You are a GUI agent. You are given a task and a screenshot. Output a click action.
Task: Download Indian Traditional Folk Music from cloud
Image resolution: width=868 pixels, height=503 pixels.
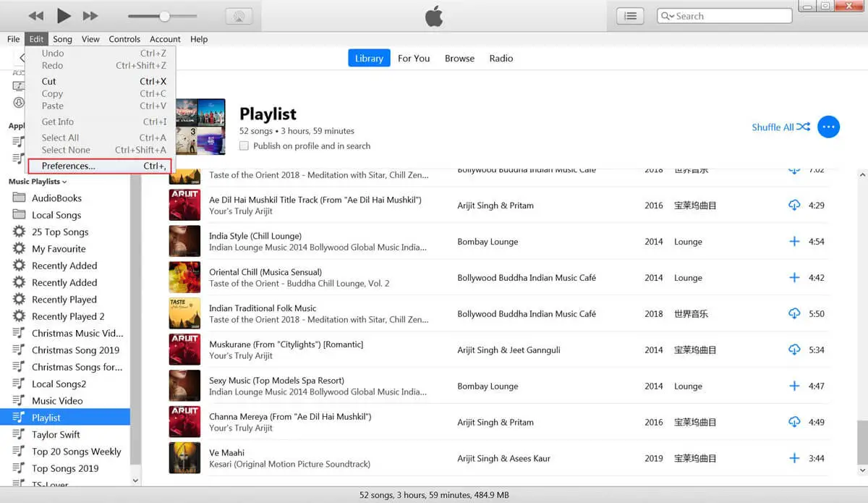click(x=794, y=314)
